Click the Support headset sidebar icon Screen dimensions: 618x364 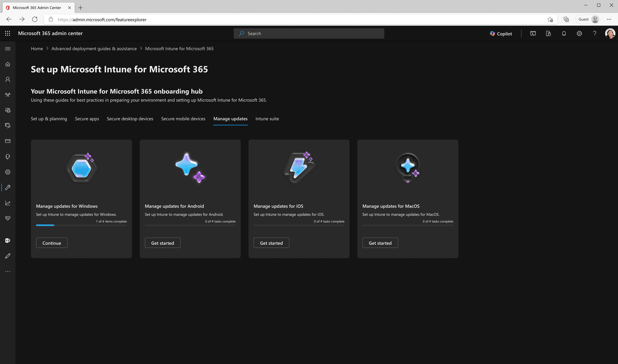pyautogui.click(x=8, y=157)
